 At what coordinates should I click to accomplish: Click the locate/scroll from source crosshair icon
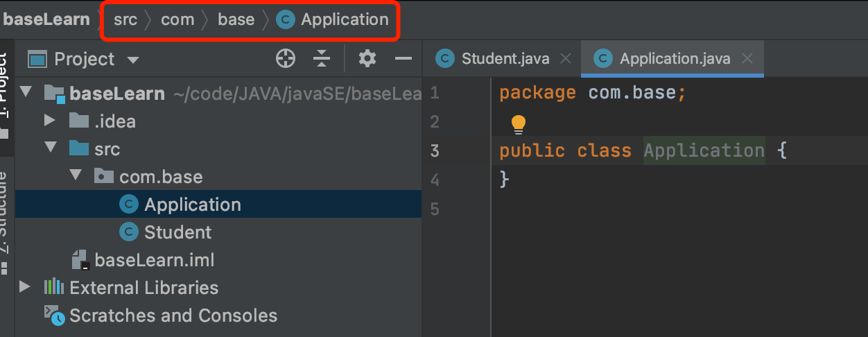click(x=286, y=59)
